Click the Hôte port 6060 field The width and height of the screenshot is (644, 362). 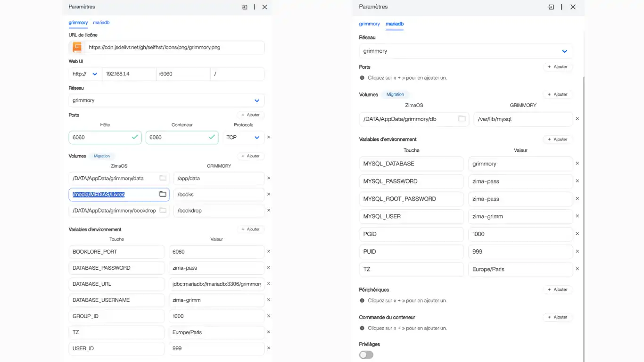105,137
